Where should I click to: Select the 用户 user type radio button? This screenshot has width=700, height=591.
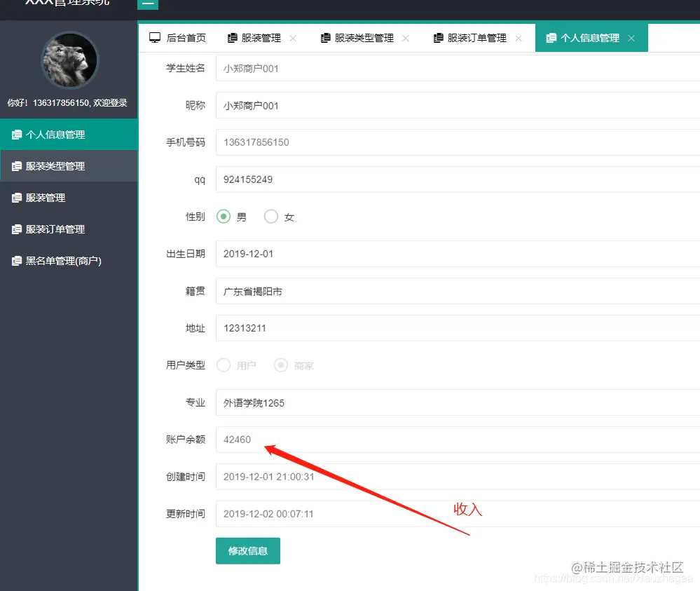pyautogui.click(x=223, y=365)
